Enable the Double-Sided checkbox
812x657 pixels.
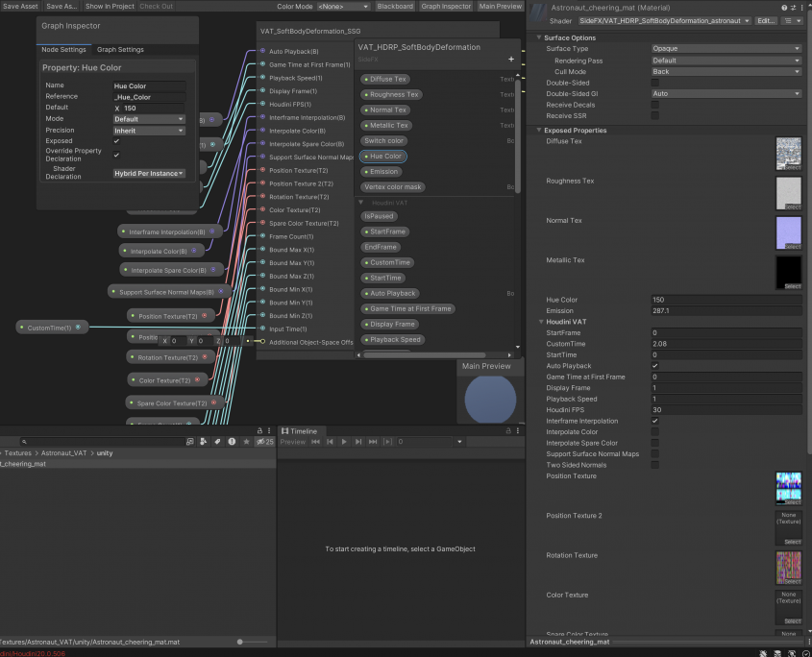point(655,83)
